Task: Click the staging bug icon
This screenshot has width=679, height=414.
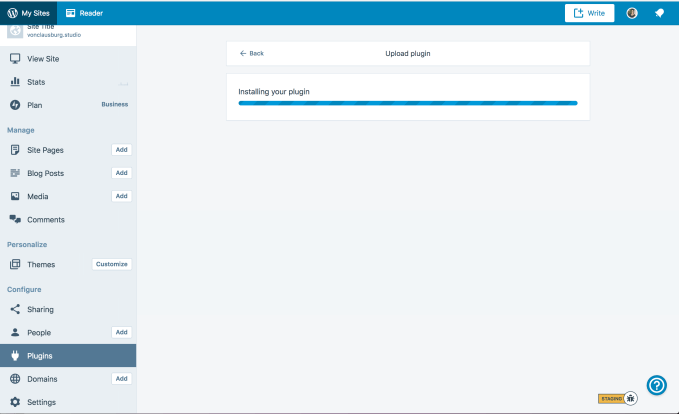Action: click(x=630, y=398)
